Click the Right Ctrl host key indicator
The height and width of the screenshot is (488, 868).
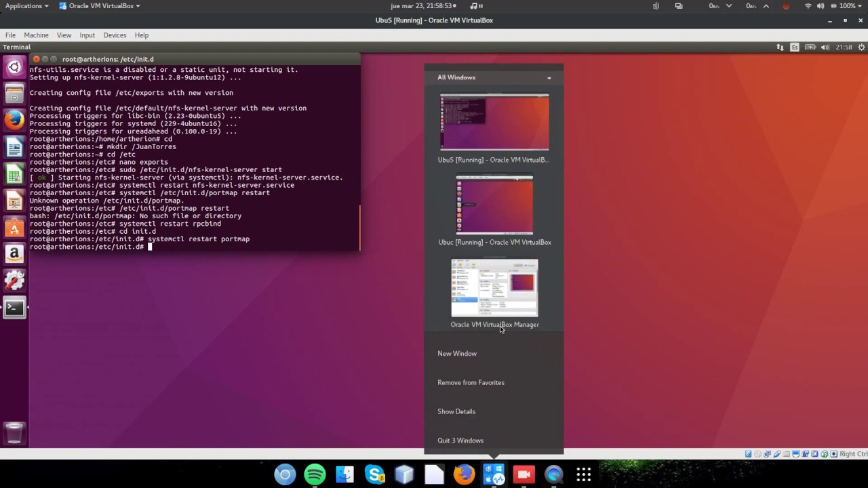tap(854, 454)
